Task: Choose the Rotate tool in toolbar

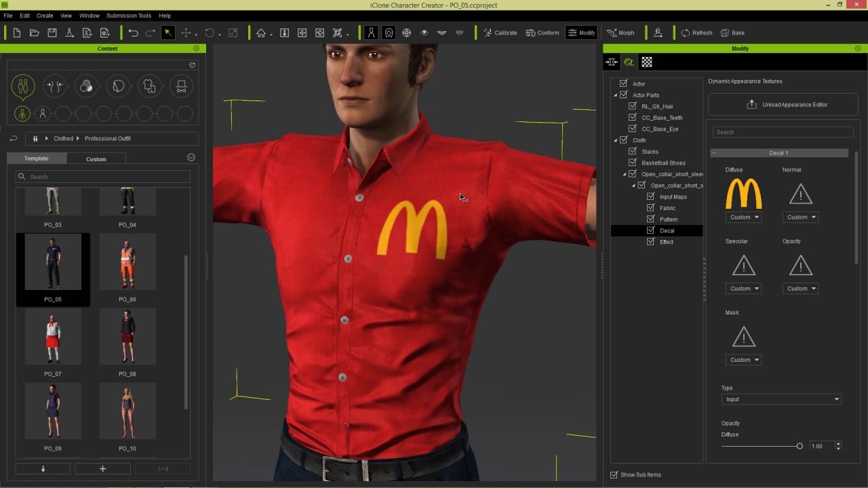Action: tap(210, 33)
